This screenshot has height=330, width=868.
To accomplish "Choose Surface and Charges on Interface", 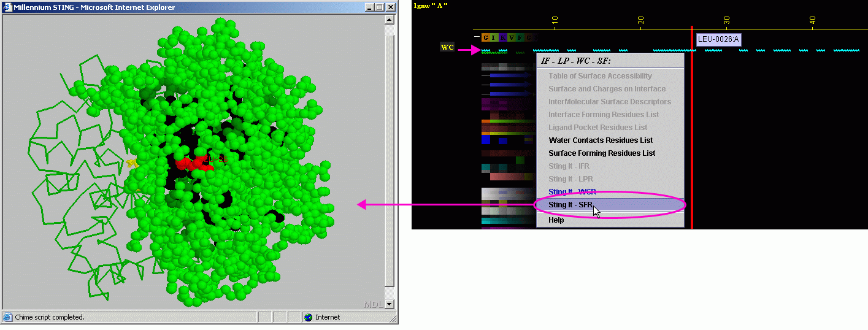I will pos(610,89).
